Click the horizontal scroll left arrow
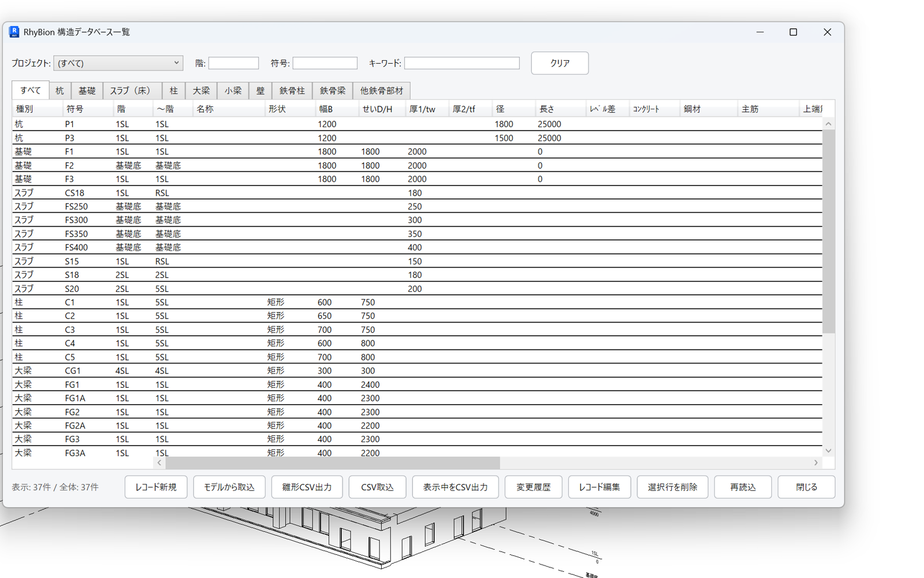Screen dimensions: 924x578 pos(159,463)
